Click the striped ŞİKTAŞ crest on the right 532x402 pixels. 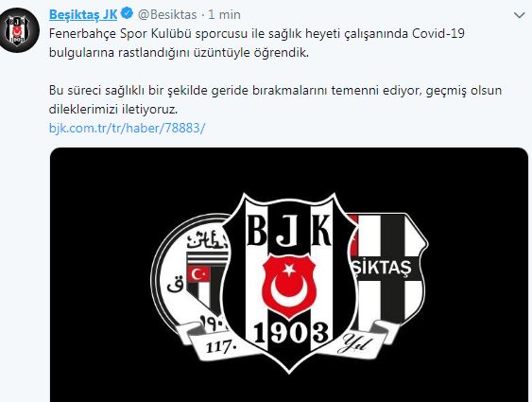click(386, 270)
